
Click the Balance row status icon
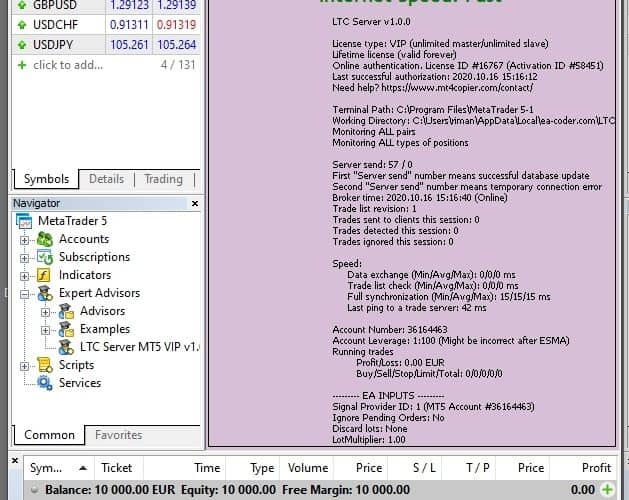tap(34, 490)
